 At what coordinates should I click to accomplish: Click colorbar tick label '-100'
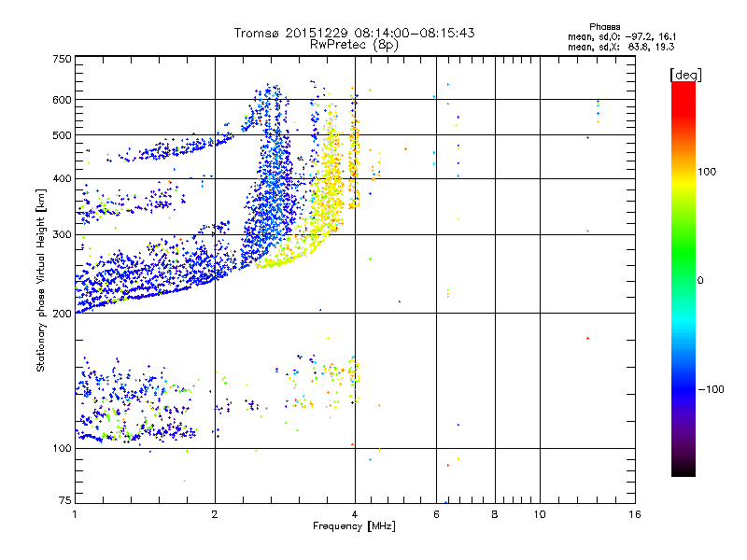coord(712,389)
